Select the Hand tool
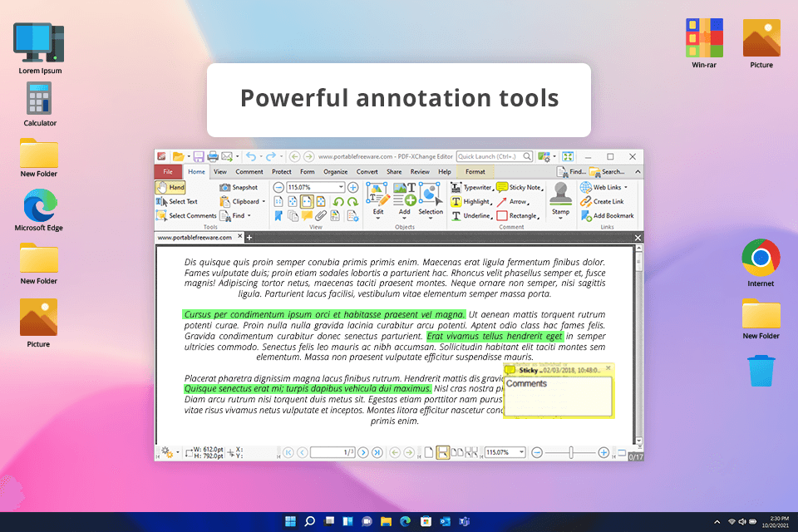The width and height of the screenshot is (798, 532). pyautogui.click(x=170, y=187)
